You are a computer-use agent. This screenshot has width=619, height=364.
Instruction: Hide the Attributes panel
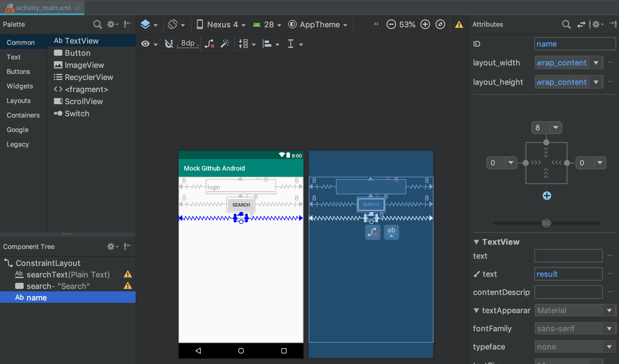point(613,24)
